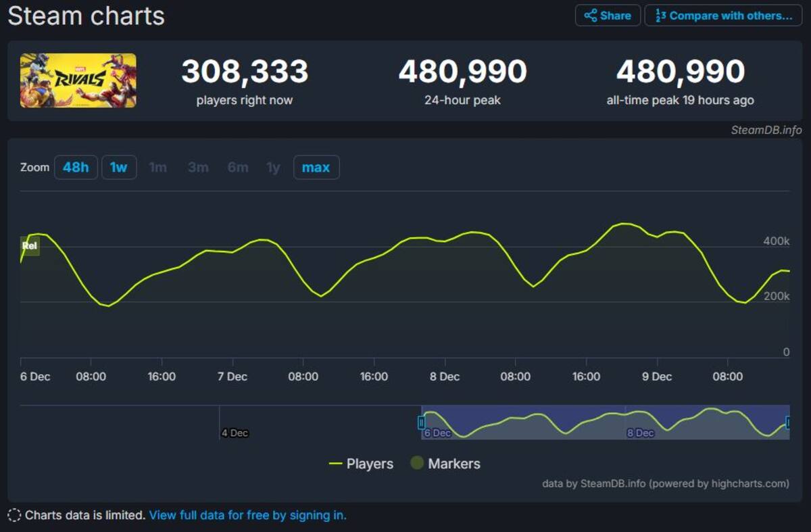Image resolution: width=811 pixels, height=532 pixels.
Task: Click the 6m zoom option
Action: 238,168
